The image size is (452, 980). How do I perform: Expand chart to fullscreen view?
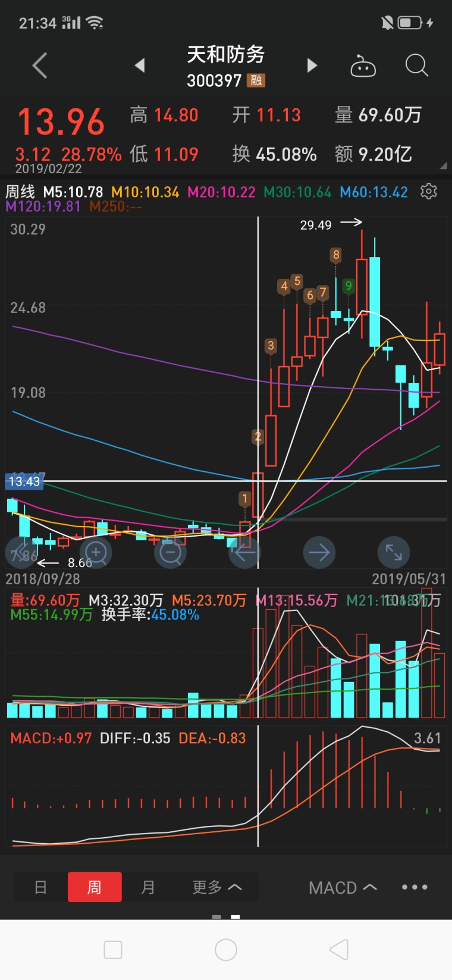coord(394,553)
